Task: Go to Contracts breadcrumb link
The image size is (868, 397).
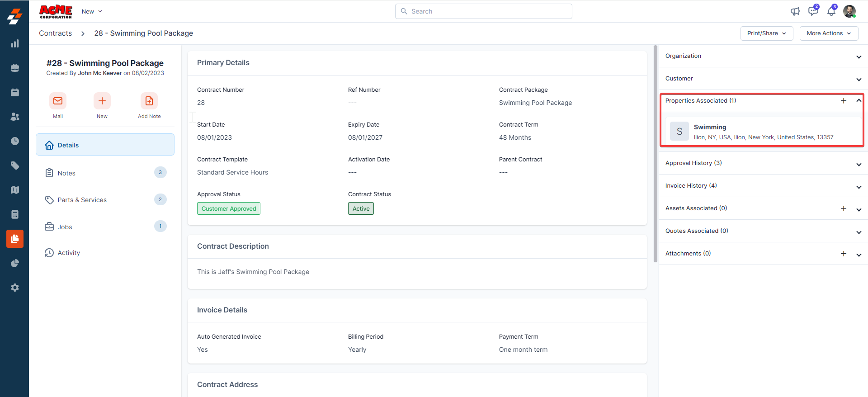Action: pyautogui.click(x=55, y=33)
